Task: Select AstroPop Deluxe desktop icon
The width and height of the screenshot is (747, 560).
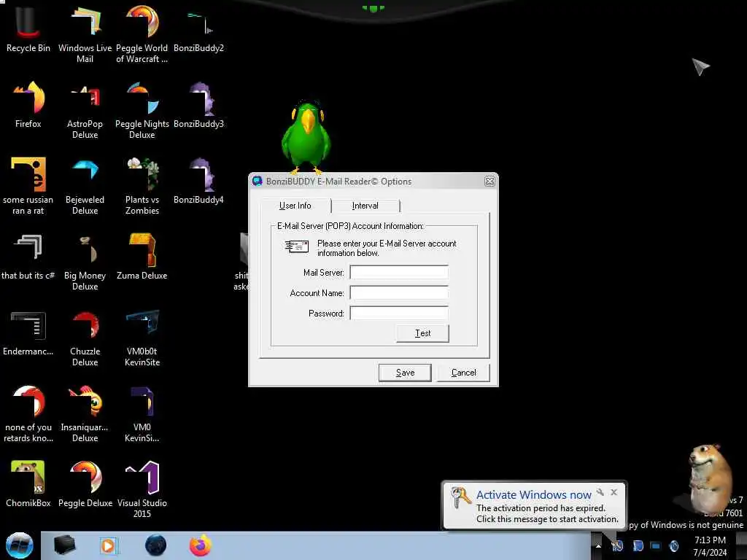Action: [85, 111]
